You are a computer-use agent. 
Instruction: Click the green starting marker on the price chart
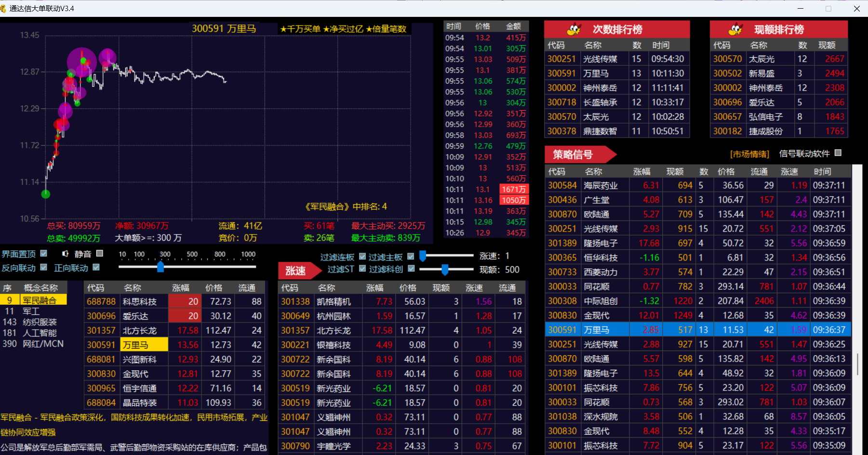[46, 194]
